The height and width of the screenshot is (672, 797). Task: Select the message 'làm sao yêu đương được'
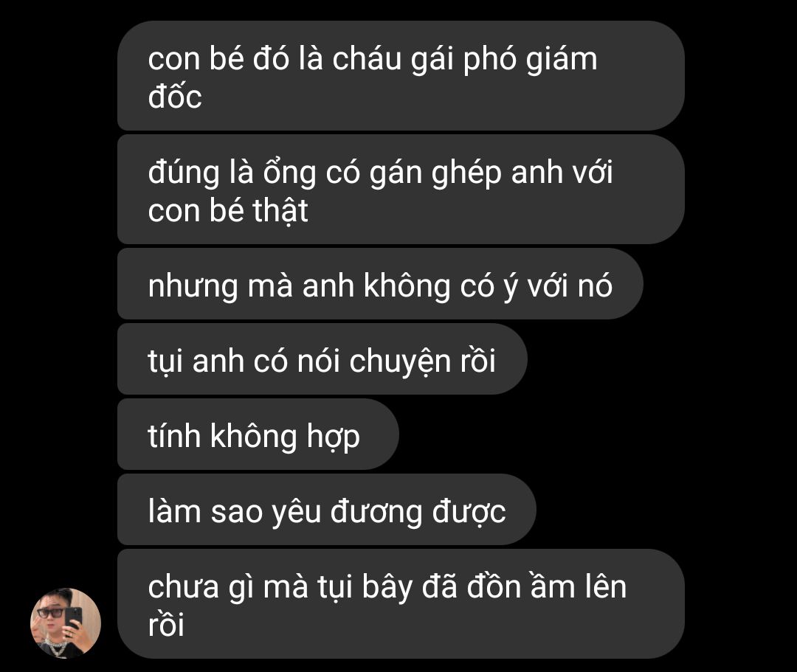(x=327, y=510)
